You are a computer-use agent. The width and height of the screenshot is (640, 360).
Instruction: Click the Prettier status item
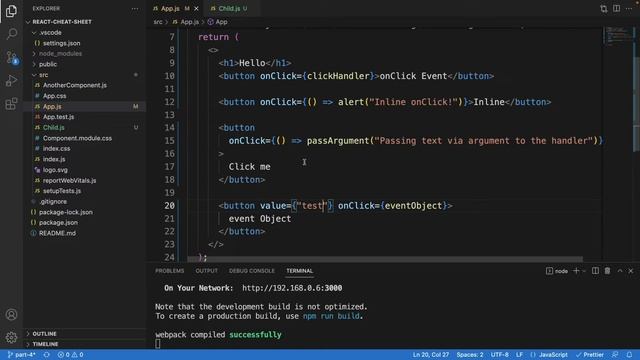[x=589, y=355]
